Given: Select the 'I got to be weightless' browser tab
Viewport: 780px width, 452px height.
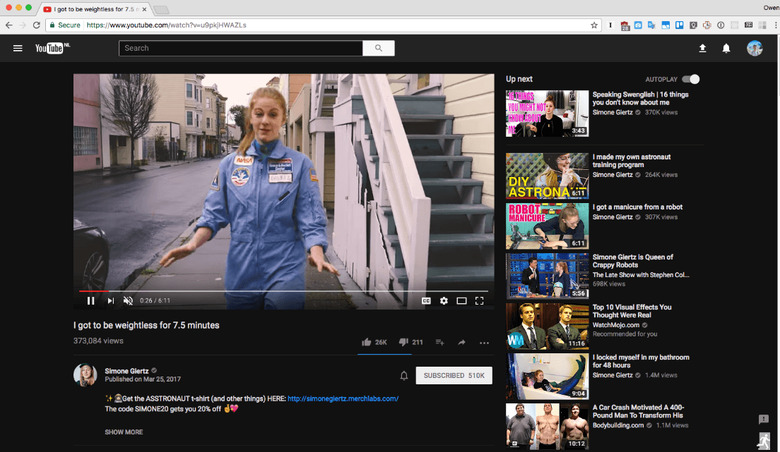Looking at the screenshot, I should coord(95,9).
